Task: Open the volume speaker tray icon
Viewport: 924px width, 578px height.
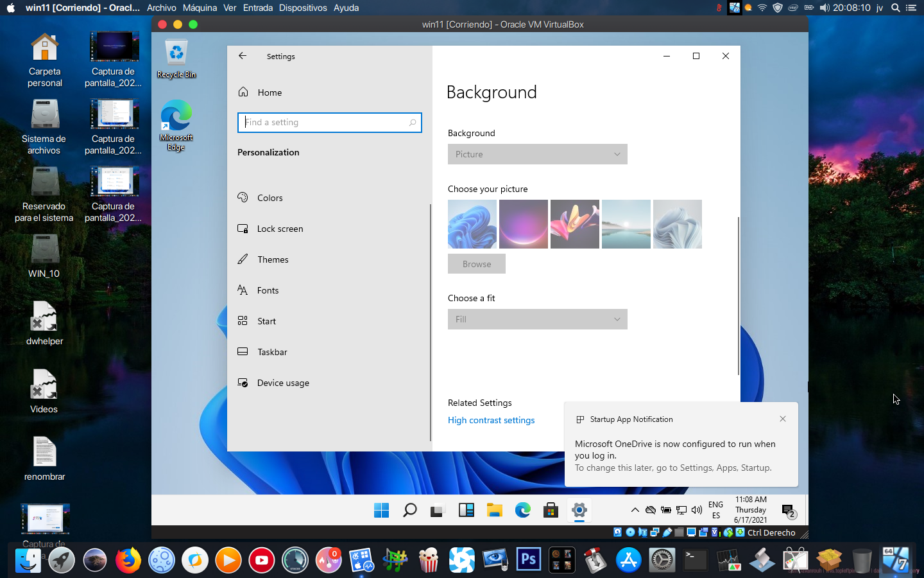Action: pos(697,511)
